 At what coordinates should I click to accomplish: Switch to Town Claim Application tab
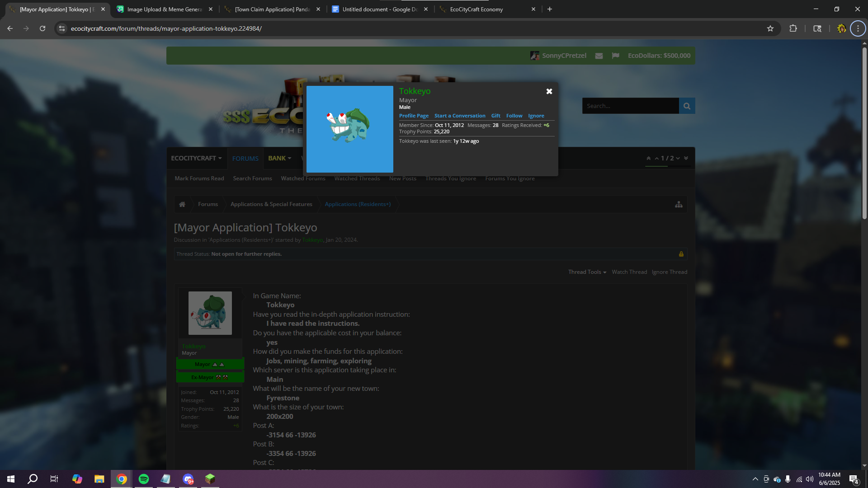pyautogui.click(x=272, y=9)
